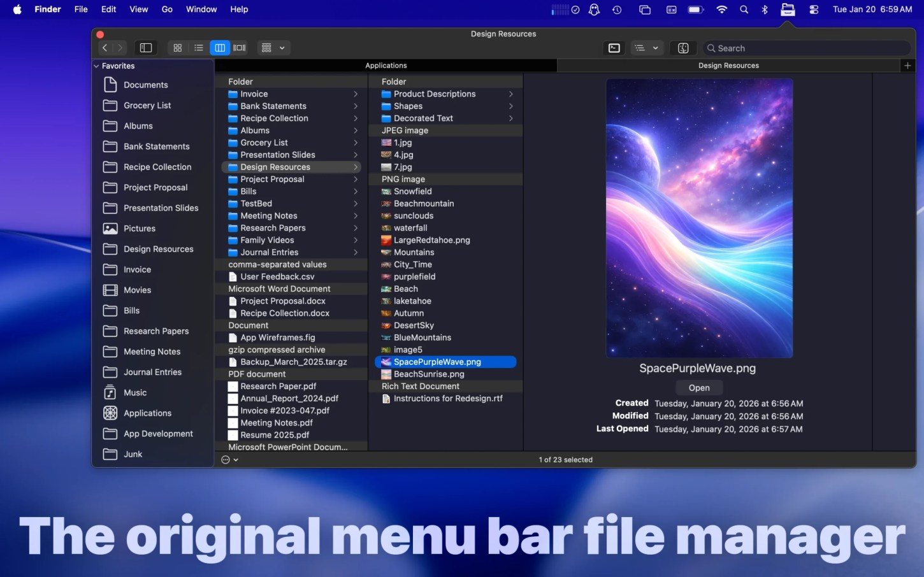The width and height of the screenshot is (924, 577).
Task: Switch to list view
Action: [199, 48]
